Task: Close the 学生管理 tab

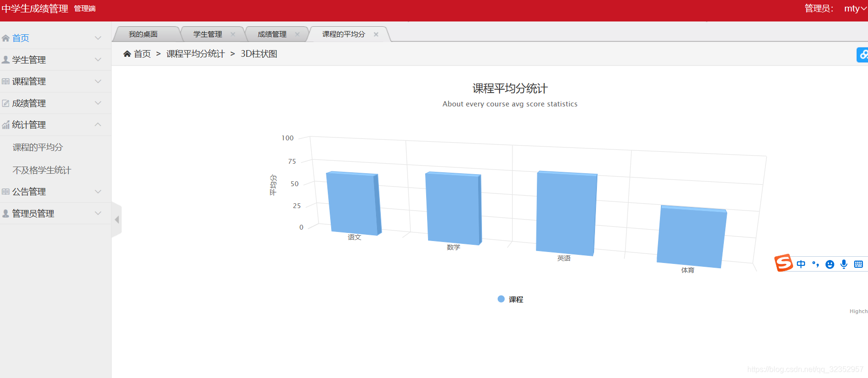Action: 233,34
